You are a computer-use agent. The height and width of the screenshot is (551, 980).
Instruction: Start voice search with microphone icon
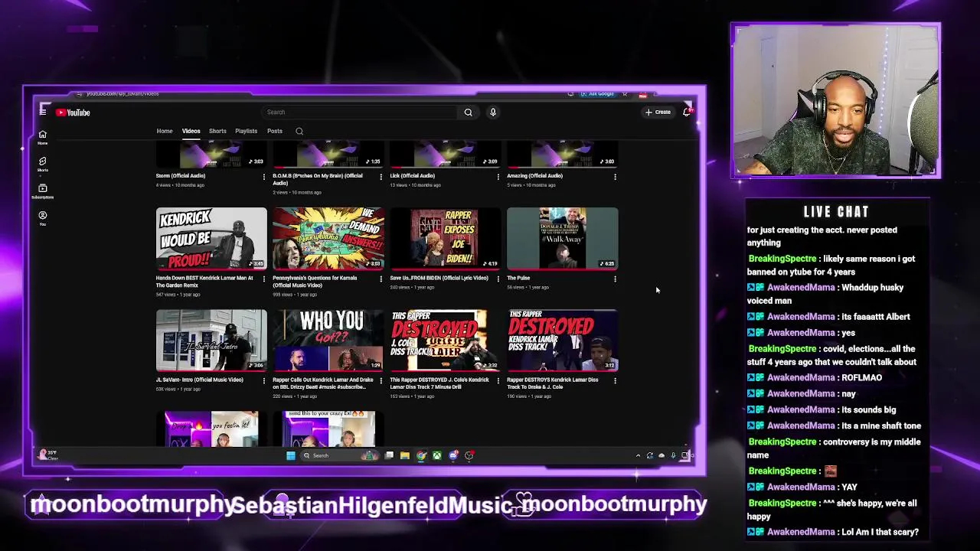tap(493, 112)
